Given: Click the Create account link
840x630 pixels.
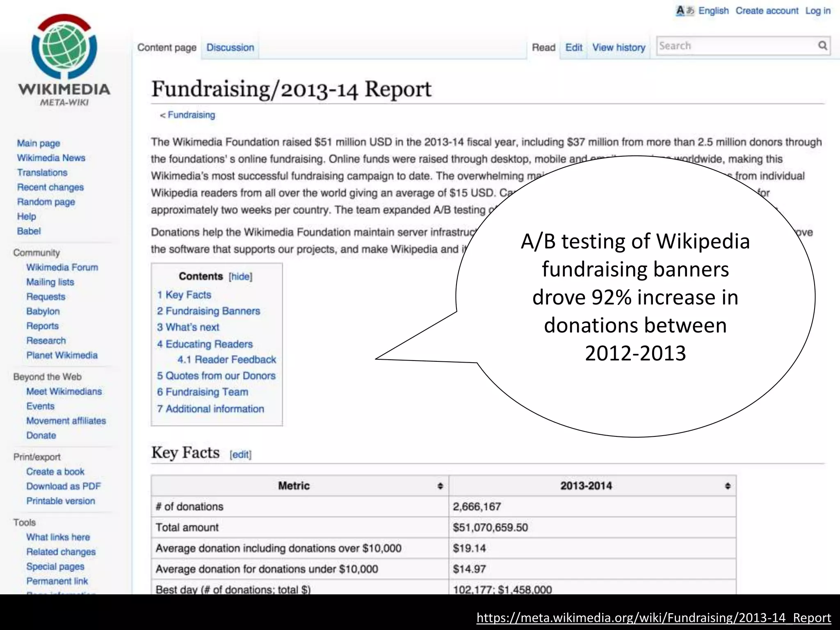Looking at the screenshot, I should 767,11.
